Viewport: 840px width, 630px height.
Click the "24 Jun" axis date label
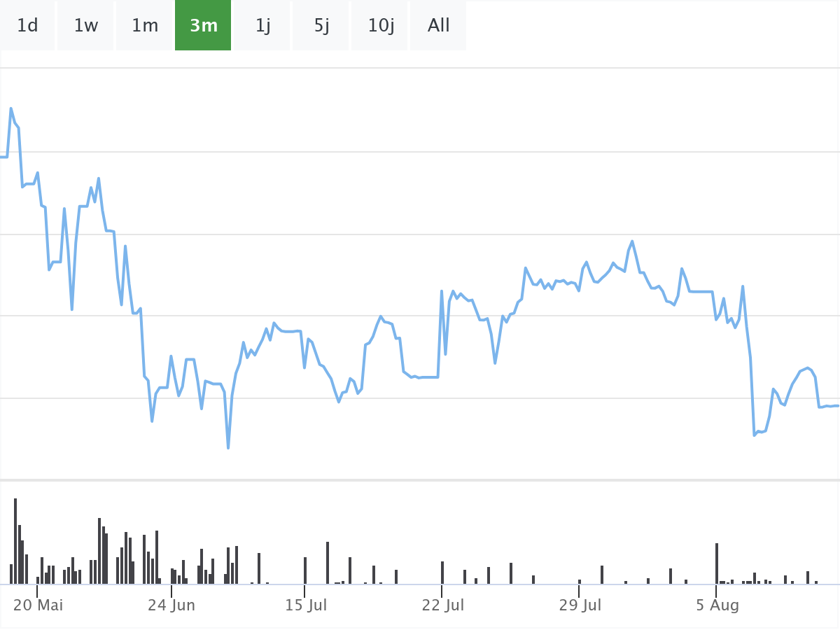point(171,605)
